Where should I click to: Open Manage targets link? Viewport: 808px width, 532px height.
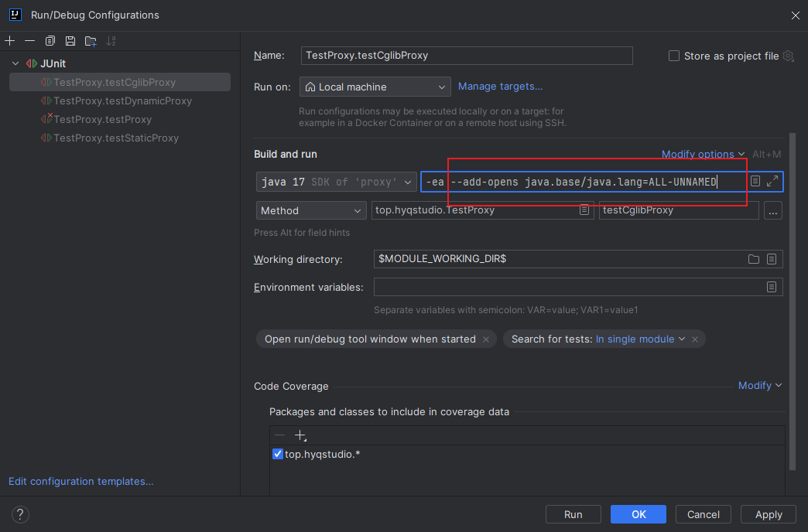coord(500,87)
